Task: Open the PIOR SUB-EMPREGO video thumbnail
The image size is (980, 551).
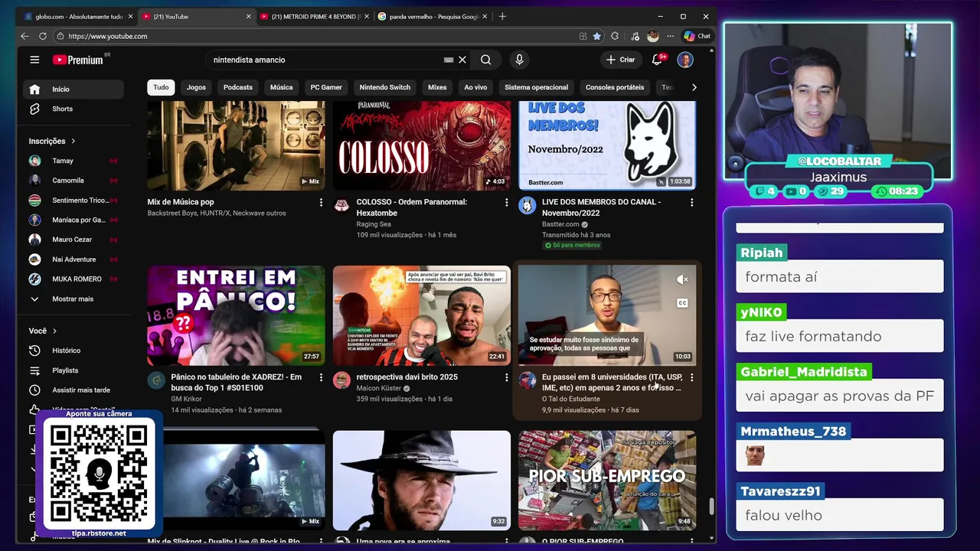Action: pyautogui.click(x=607, y=481)
